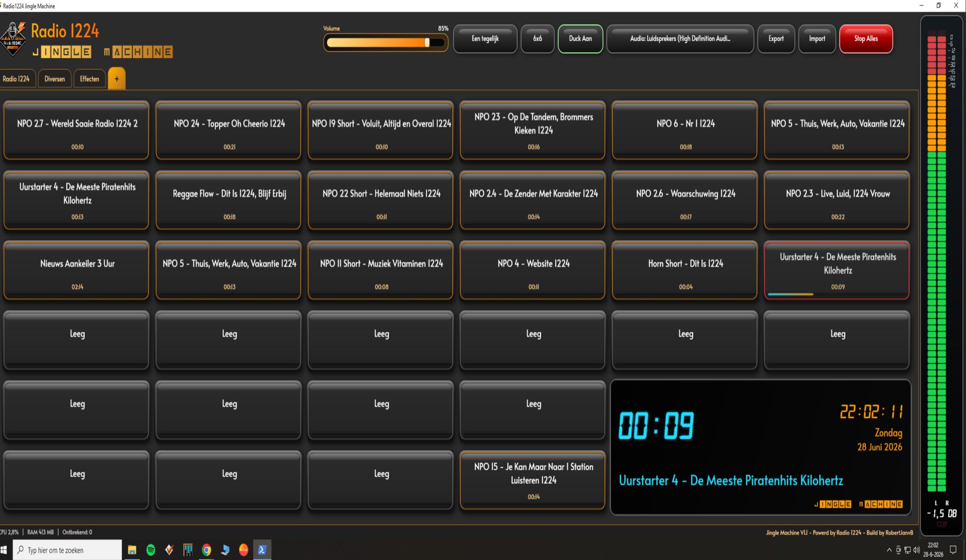Image resolution: width=966 pixels, height=560 pixels.
Task: Open the orange Suno app in taskbar
Action: (x=243, y=550)
